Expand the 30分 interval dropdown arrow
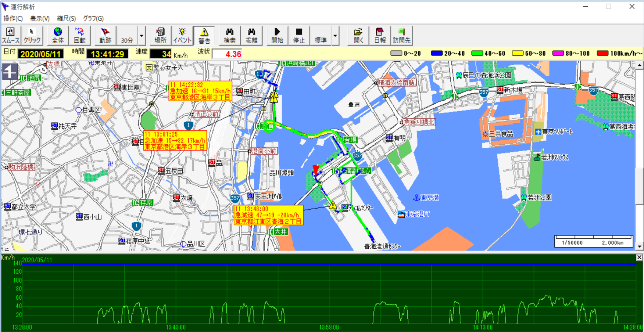This screenshot has width=644, height=332. click(x=142, y=36)
